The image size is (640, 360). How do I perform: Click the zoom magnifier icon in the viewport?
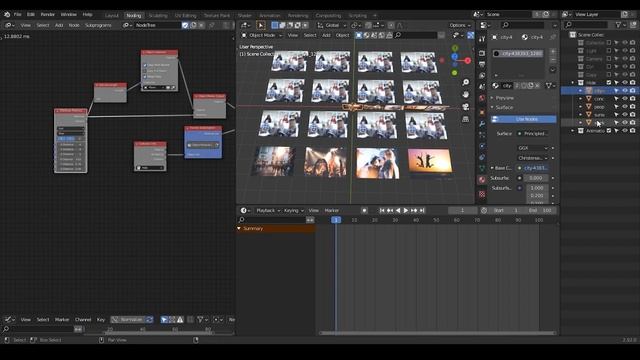pos(466,82)
